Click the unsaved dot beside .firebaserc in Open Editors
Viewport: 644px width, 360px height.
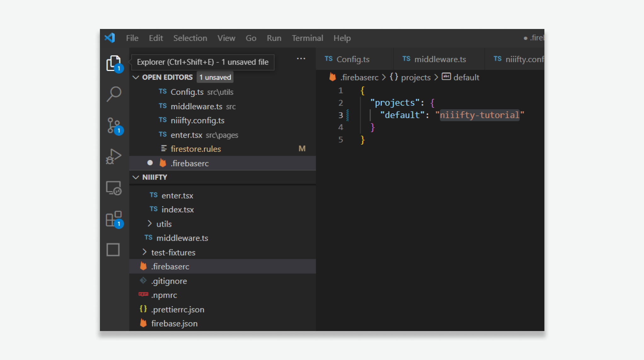click(x=150, y=163)
